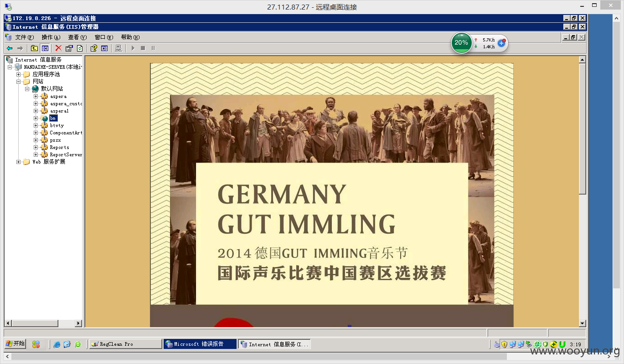Screen dimensions: 624x364
Task: Toggle the console tree show/hide icon
Action: (x=45, y=48)
